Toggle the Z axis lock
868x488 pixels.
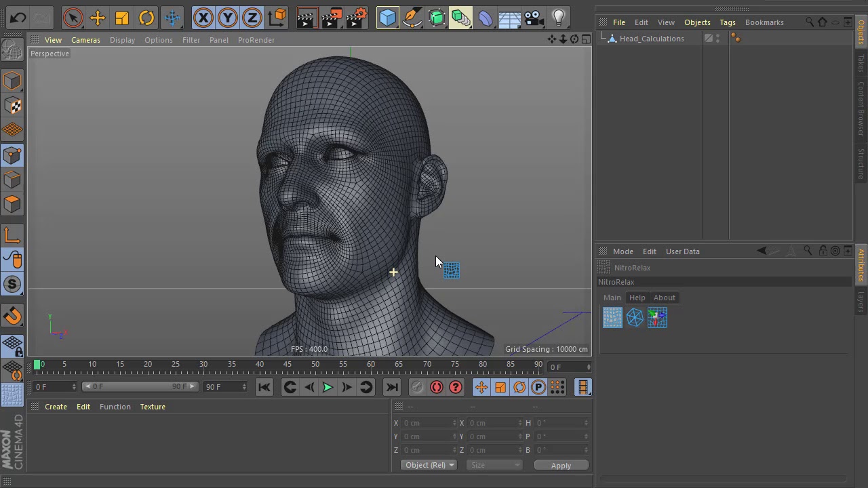click(x=252, y=18)
